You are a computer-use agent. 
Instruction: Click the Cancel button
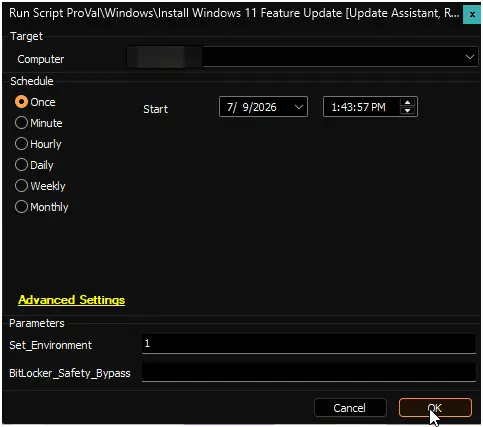pyautogui.click(x=350, y=408)
